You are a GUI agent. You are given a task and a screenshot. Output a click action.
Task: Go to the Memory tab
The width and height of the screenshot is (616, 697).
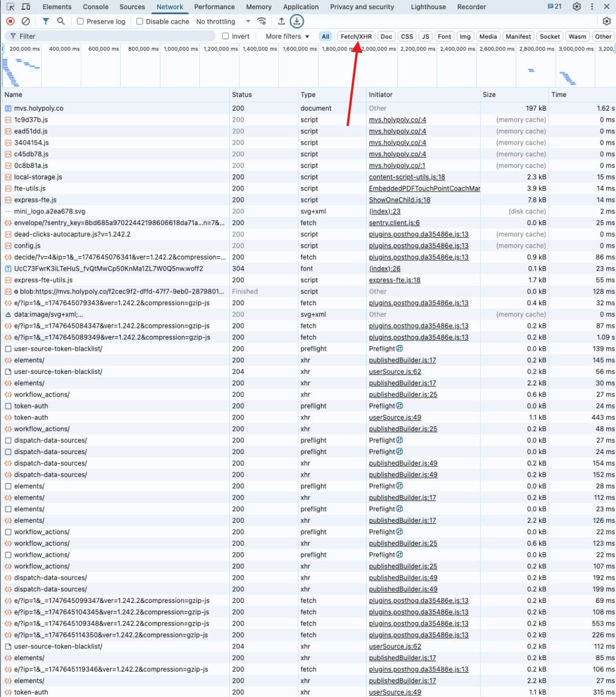(x=259, y=7)
